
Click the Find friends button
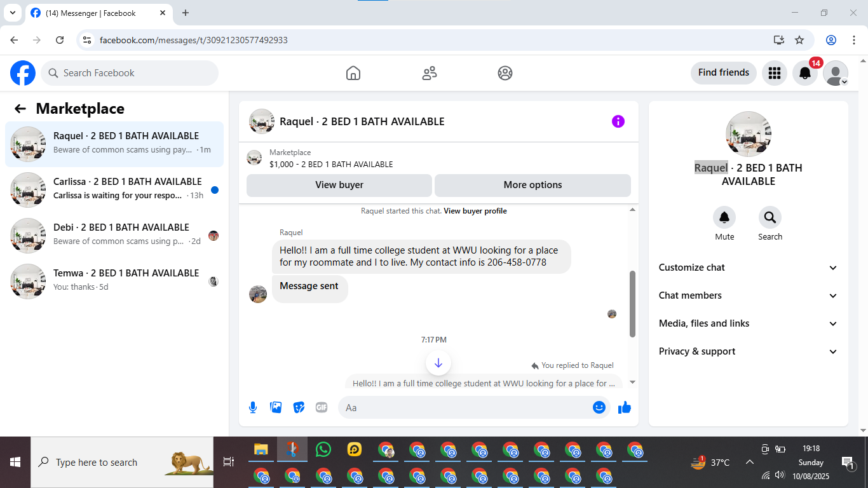point(724,73)
